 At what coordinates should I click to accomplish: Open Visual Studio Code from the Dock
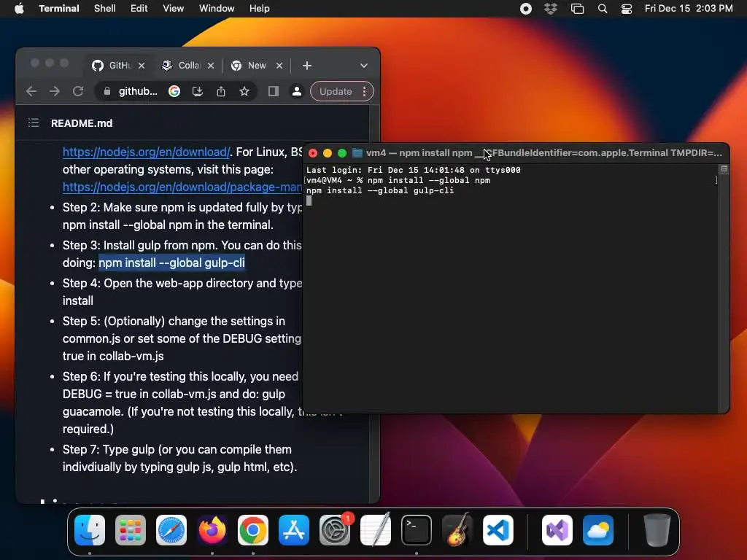click(x=498, y=530)
